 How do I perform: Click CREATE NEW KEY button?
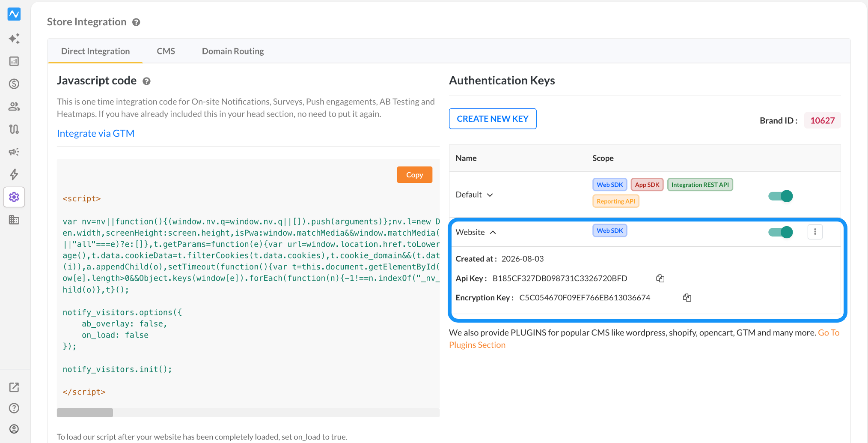coord(493,119)
